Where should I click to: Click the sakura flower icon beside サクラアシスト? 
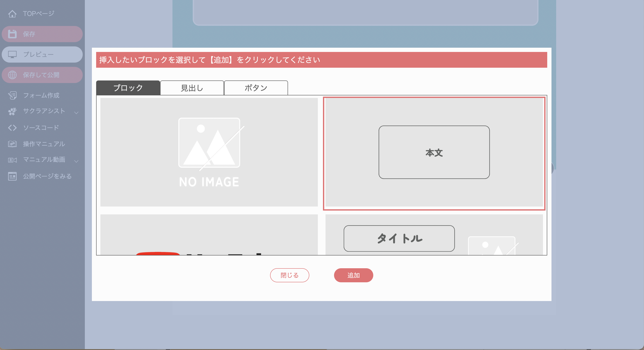tap(12, 111)
